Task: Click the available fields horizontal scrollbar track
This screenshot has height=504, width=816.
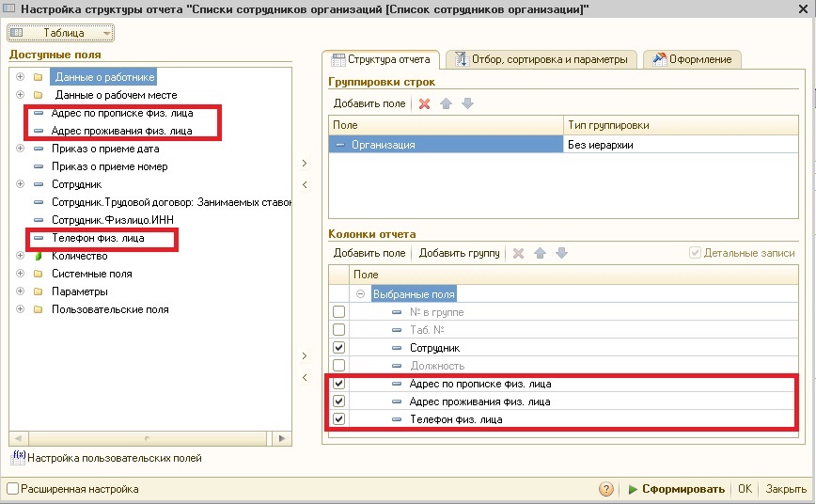Action: (148, 438)
